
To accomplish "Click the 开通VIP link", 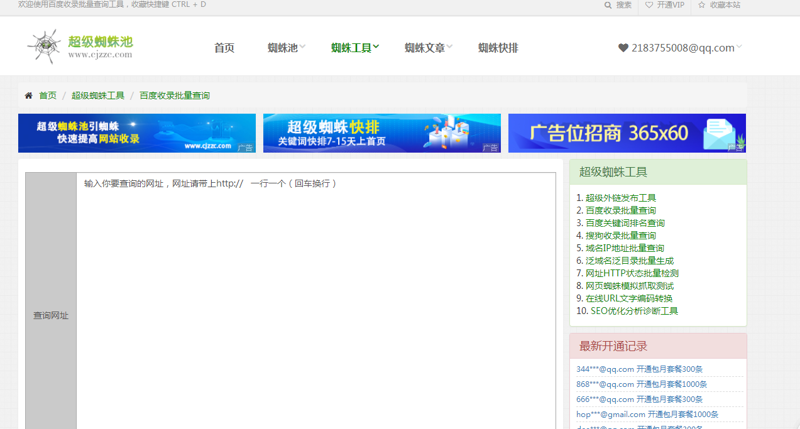I will click(x=670, y=5).
